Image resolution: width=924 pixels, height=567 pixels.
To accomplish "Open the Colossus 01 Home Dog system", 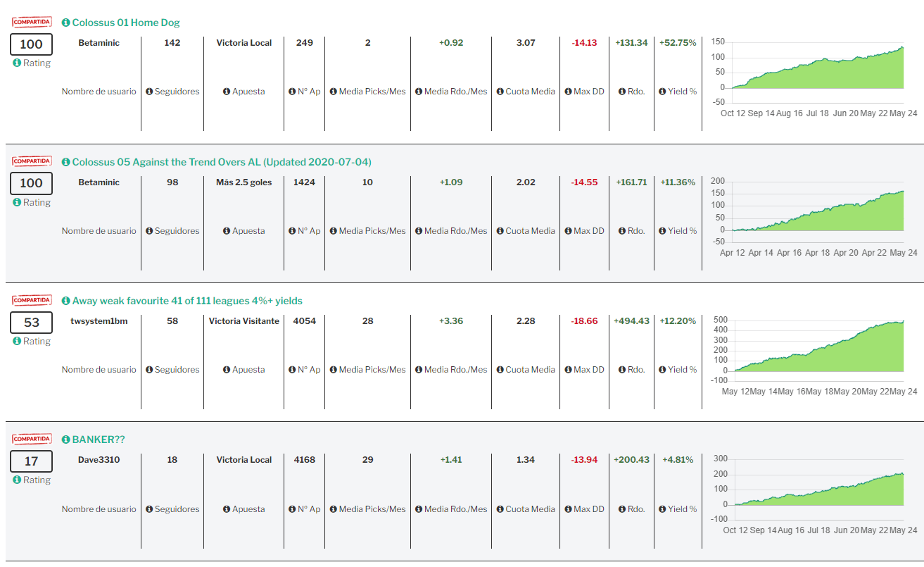I will tap(126, 23).
